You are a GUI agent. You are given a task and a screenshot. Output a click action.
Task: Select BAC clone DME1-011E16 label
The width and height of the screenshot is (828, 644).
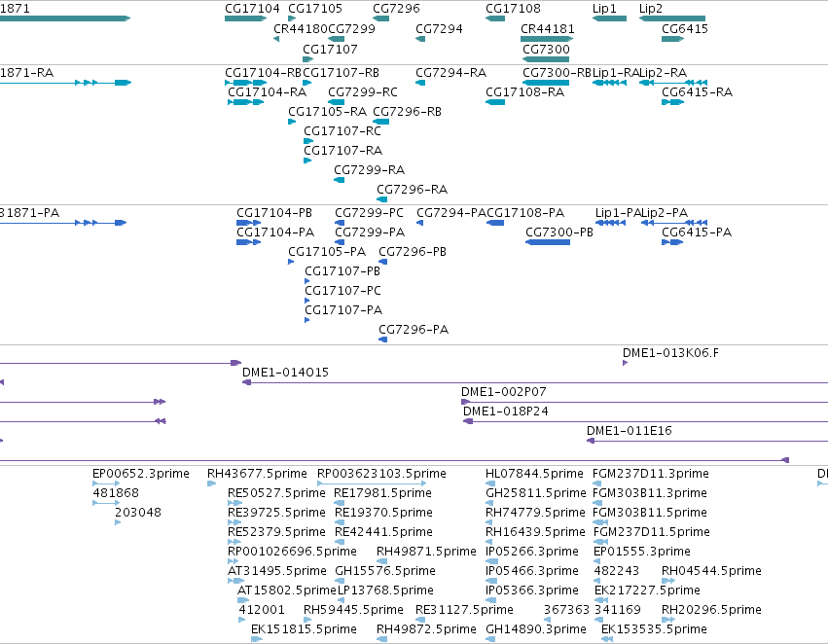tap(630, 431)
